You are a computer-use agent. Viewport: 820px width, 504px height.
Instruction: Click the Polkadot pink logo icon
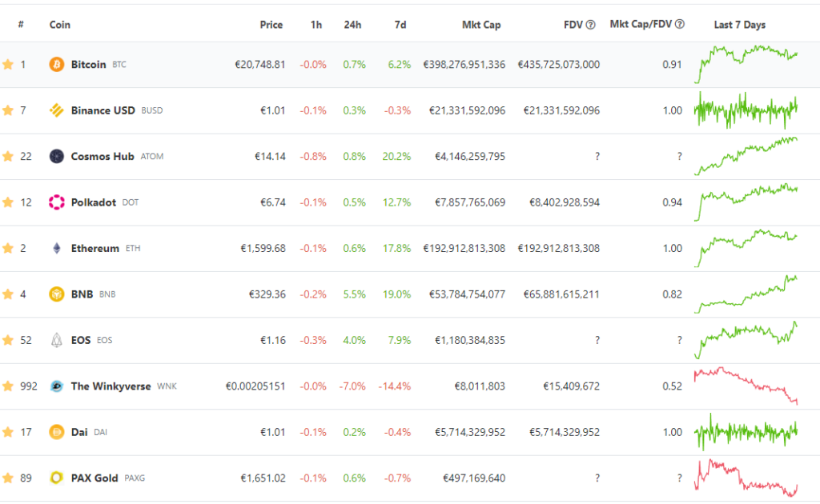(x=57, y=202)
